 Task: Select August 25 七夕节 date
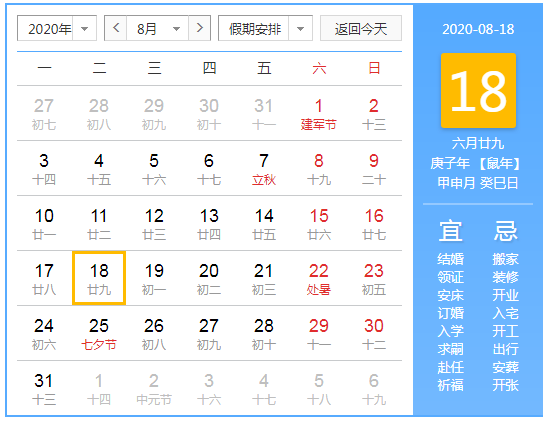coord(99,333)
